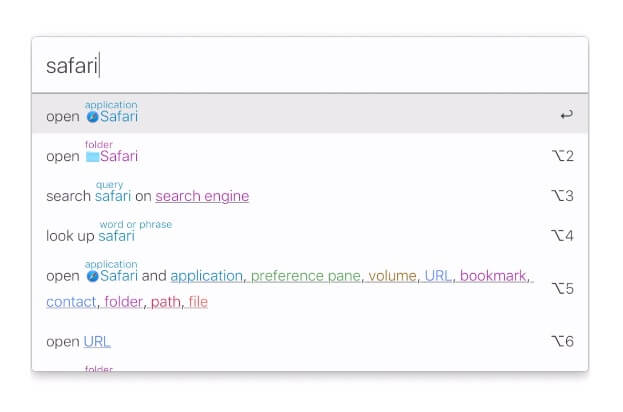
Task: Select the 'open folder Safari' result
Action: click(x=310, y=153)
